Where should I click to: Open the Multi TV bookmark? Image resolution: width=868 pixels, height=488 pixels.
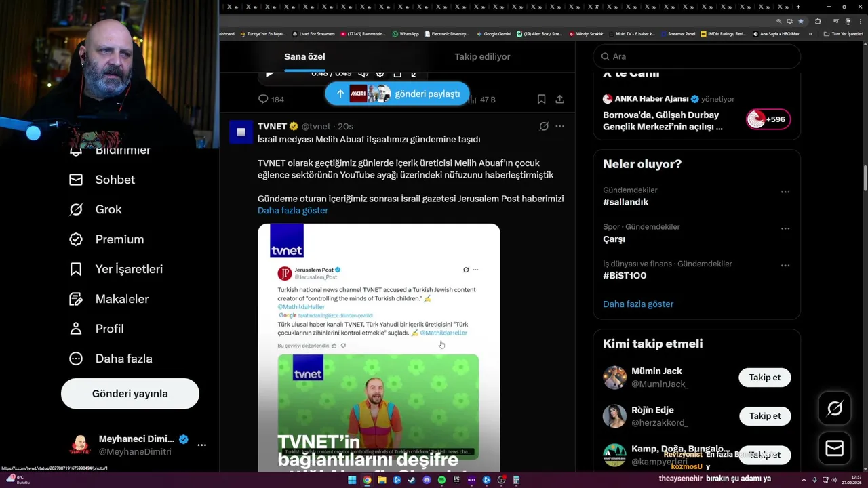(631, 33)
